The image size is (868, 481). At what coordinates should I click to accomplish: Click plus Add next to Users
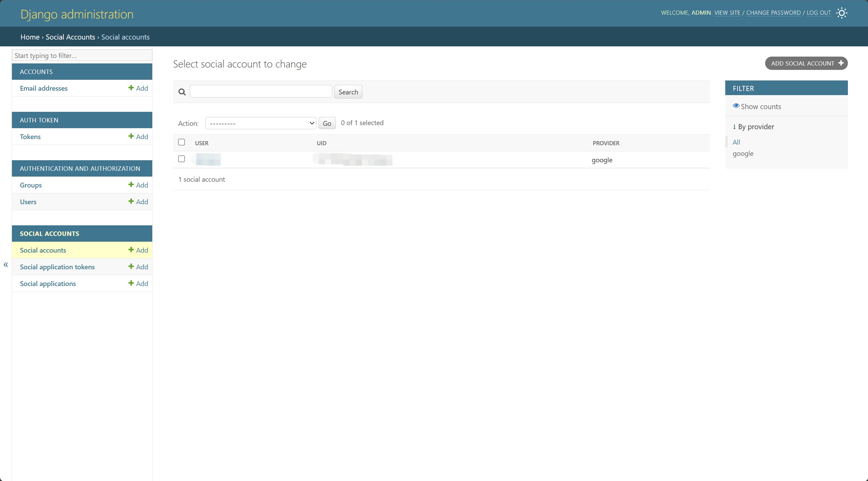[138, 202]
